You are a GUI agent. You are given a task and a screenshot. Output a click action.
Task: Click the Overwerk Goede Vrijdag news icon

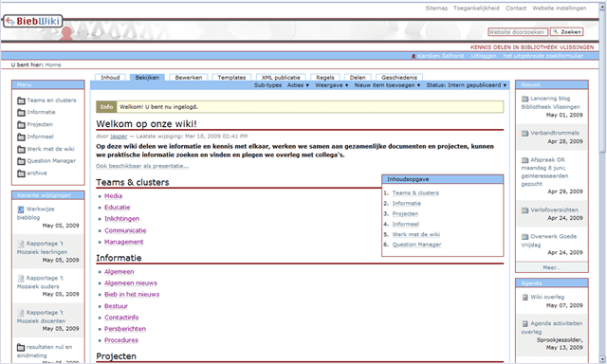coord(524,236)
